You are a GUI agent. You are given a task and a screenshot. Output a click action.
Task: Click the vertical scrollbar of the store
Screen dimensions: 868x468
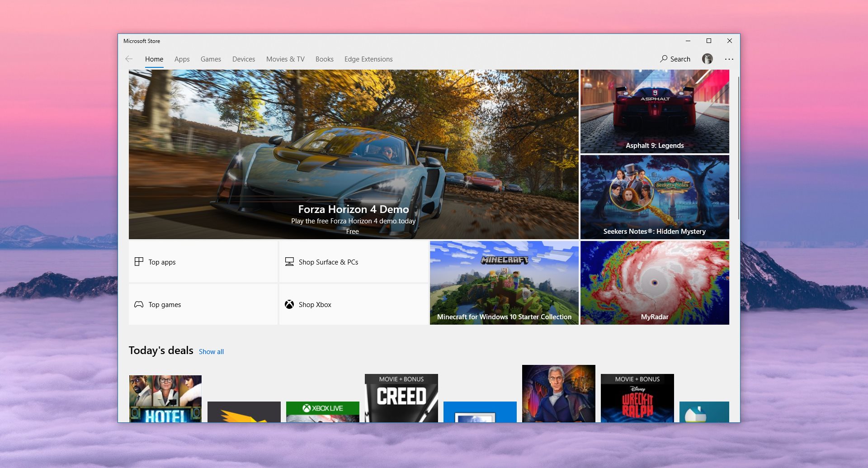point(738,148)
